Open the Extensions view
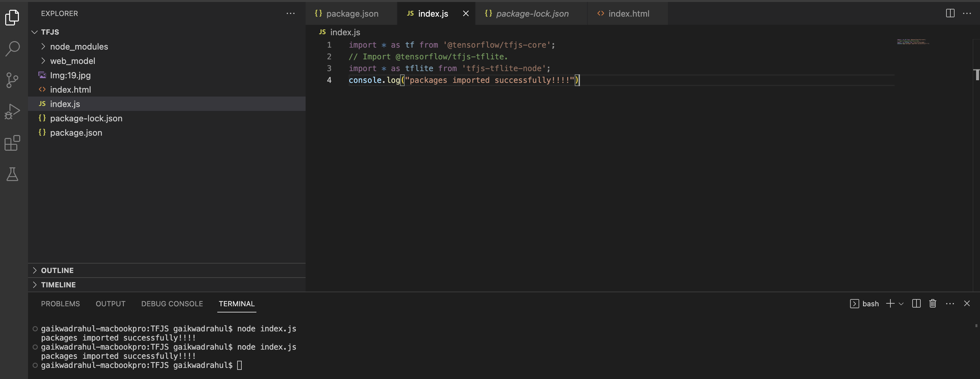 tap(13, 143)
